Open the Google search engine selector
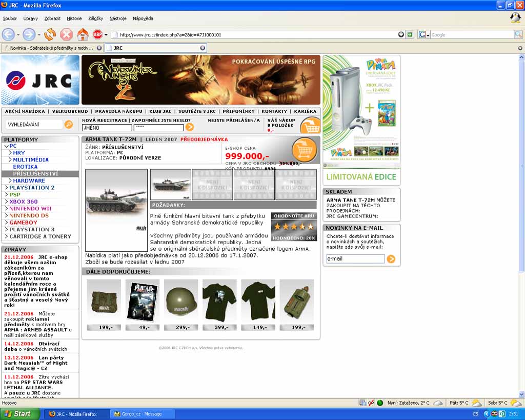The image size is (525, 420). (x=424, y=34)
